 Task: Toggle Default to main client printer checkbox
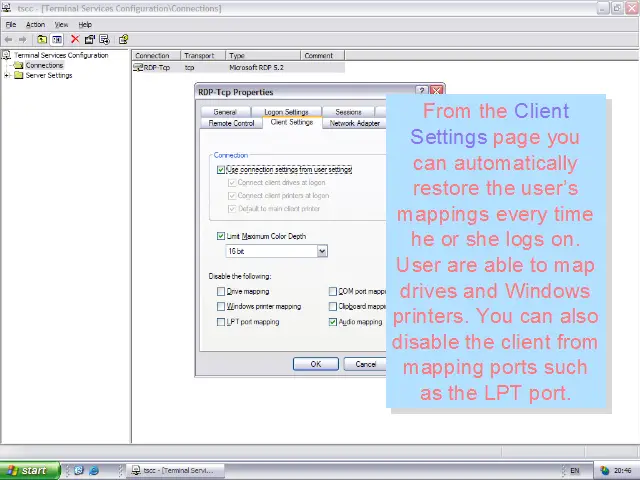[232, 209]
